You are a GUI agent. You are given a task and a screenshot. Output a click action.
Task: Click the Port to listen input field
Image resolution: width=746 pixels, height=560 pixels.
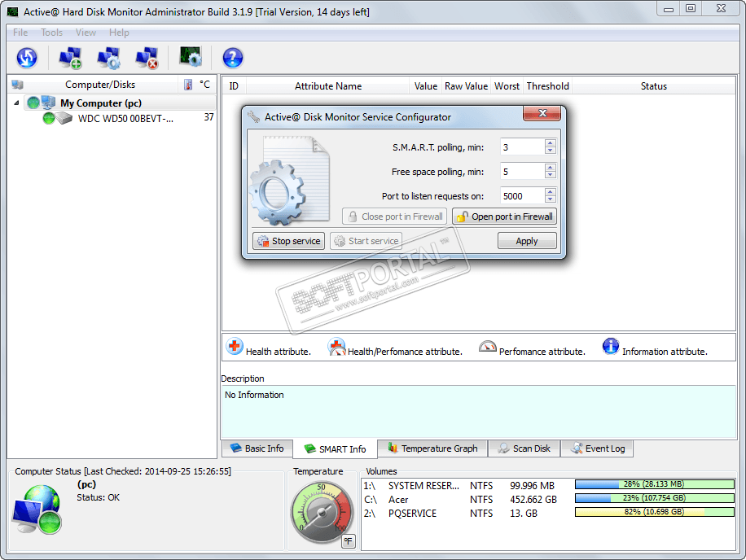(x=522, y=195)
